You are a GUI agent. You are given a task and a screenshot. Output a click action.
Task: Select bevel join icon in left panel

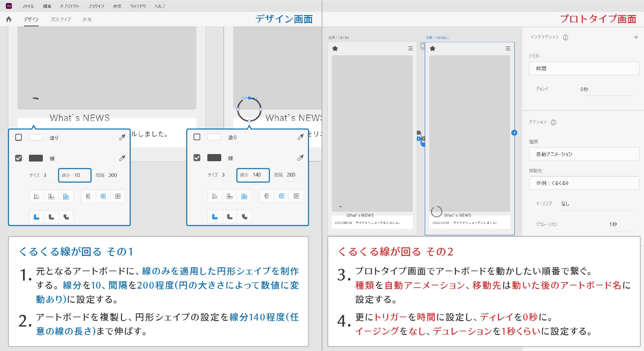coord(66,217)
